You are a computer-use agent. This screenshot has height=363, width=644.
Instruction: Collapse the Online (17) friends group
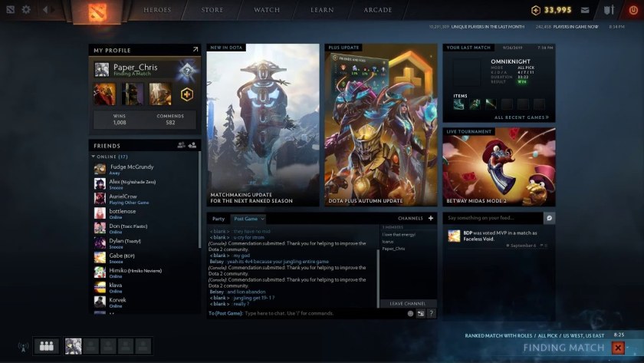pyautogui.click(x=94, y=157)
